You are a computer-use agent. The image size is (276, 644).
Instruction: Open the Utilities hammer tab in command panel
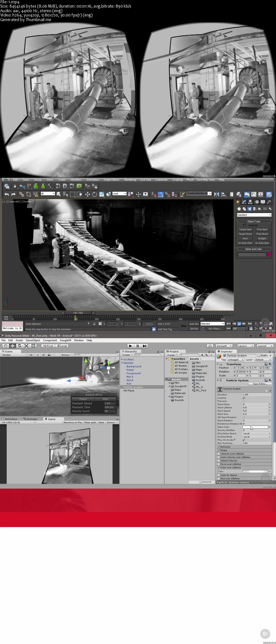(269, 202)
